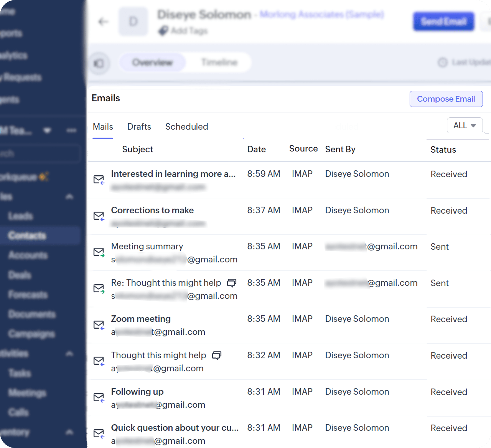
Task: Click the mail icon beside 'Zoom meeting'
Action: (99, 325)
